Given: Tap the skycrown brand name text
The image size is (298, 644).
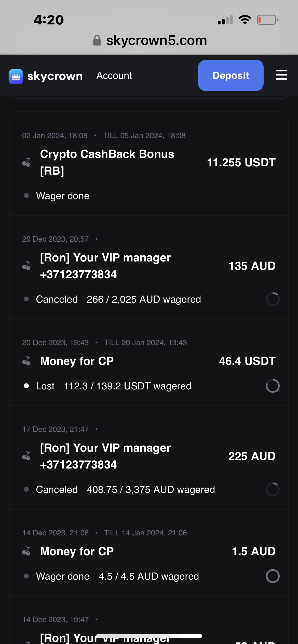Looking at the screenshot, I should 55,76.
